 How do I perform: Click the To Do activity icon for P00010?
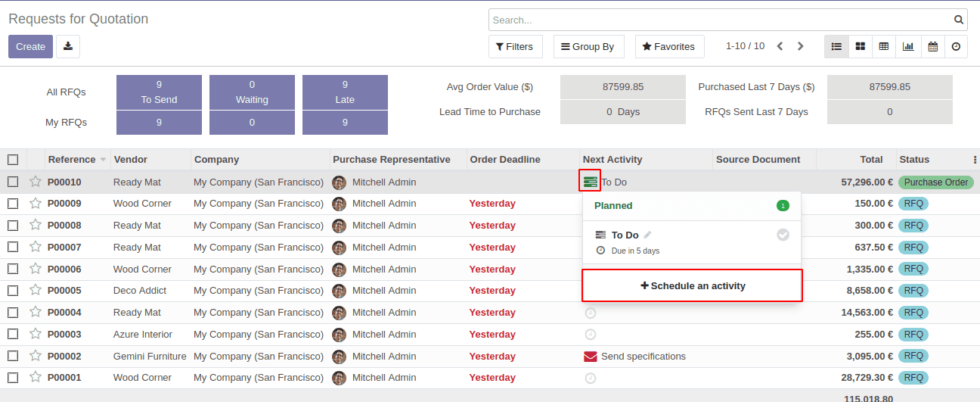591,182
